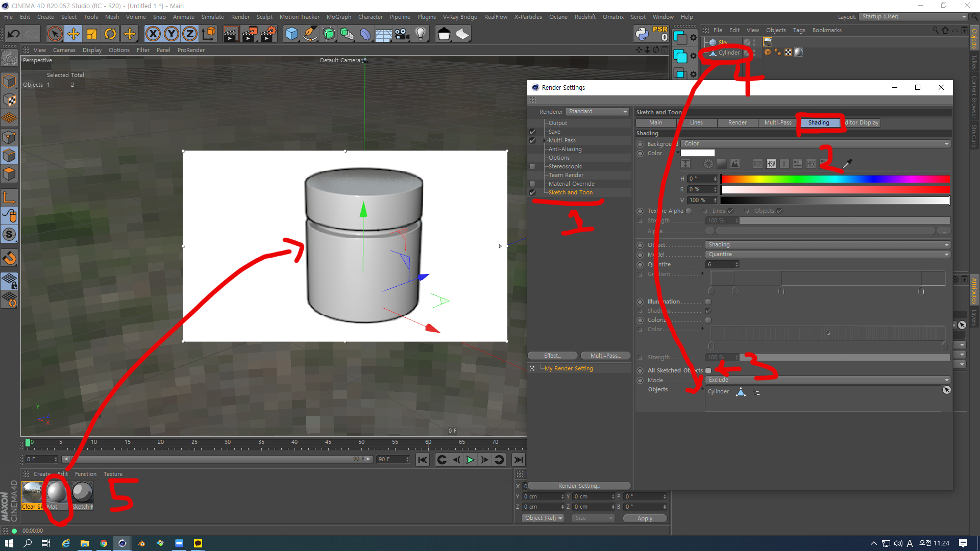This screenshot has height=551, width=980.
Task: Open the MoGraph menu
Action: pos(338,17)
